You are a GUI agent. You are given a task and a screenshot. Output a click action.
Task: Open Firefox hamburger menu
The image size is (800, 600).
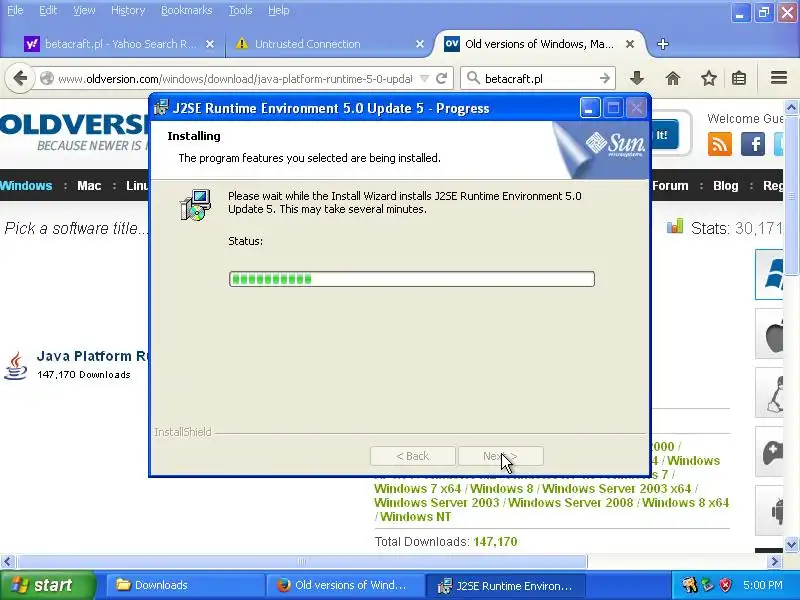pos(779,78)
